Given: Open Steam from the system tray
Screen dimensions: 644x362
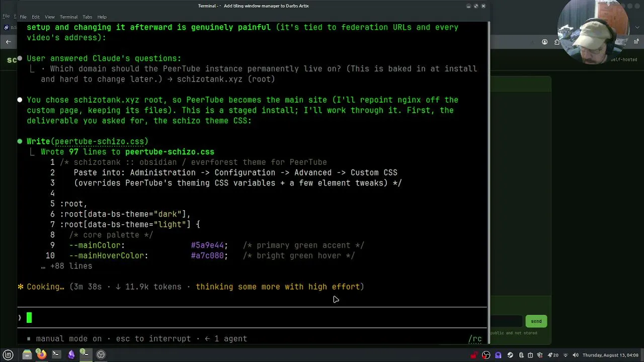Looking at the screenshot, I should (x=510, y=355).
